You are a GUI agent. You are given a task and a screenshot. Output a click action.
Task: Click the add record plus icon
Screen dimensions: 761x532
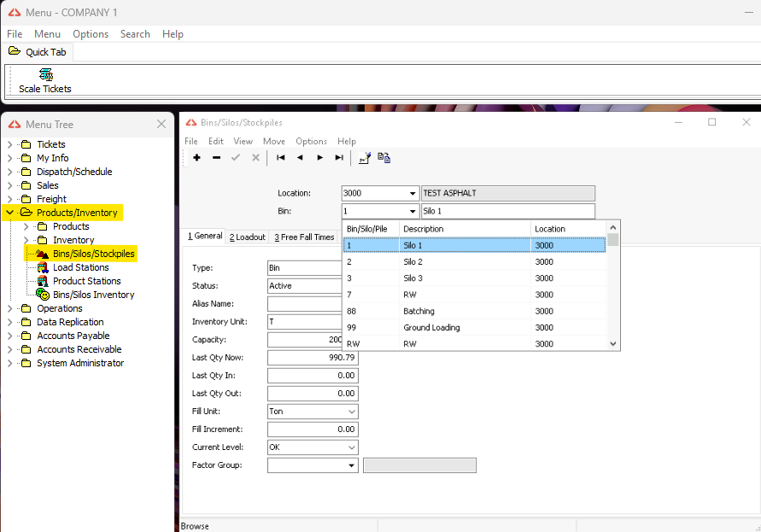click(197, 157)
